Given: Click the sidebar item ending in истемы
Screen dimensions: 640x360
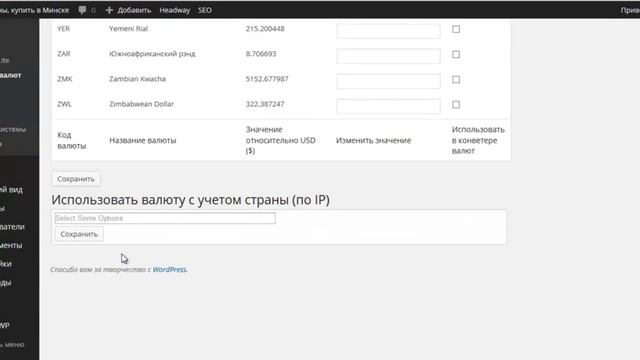Looking at the screenshot, I should pos(13,129).
